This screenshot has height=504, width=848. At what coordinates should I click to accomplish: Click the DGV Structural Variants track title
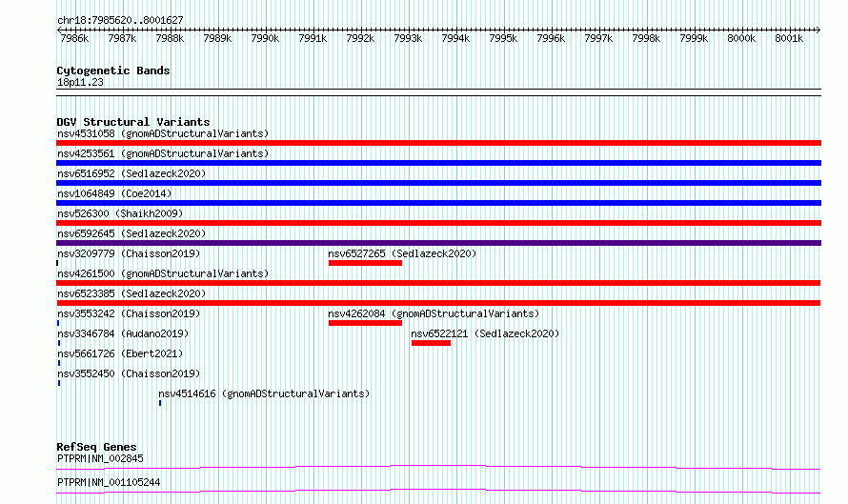click(x=133, y=122)
